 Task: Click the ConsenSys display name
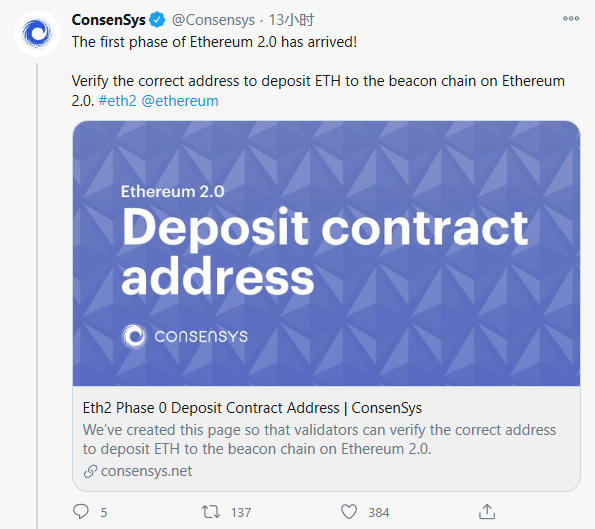pos(109,20)
